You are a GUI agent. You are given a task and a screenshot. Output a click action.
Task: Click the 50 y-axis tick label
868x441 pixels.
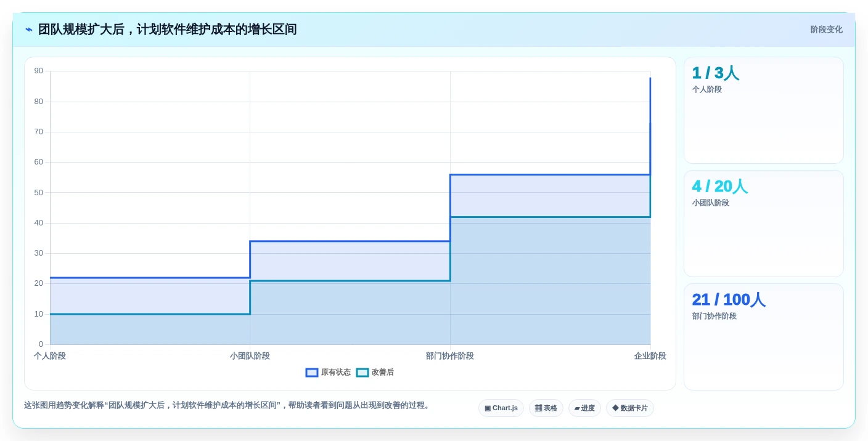39,192
